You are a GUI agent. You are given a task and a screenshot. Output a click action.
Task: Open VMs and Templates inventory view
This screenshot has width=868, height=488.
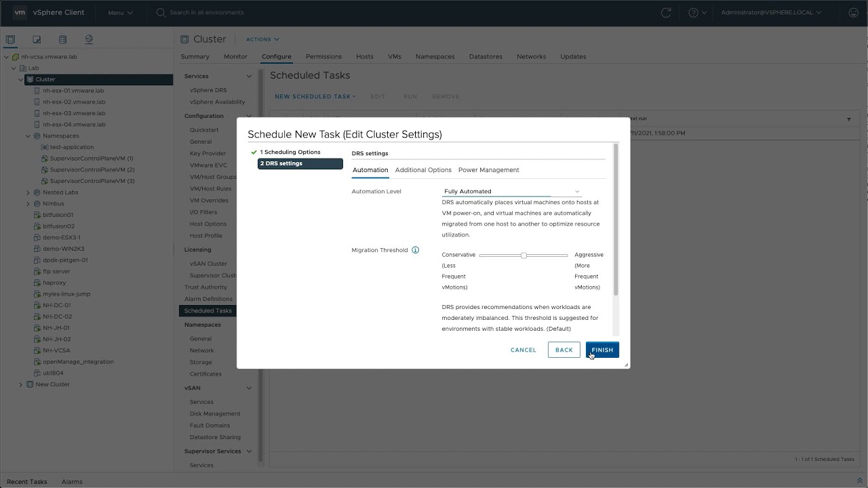click(x=37, y=39)
